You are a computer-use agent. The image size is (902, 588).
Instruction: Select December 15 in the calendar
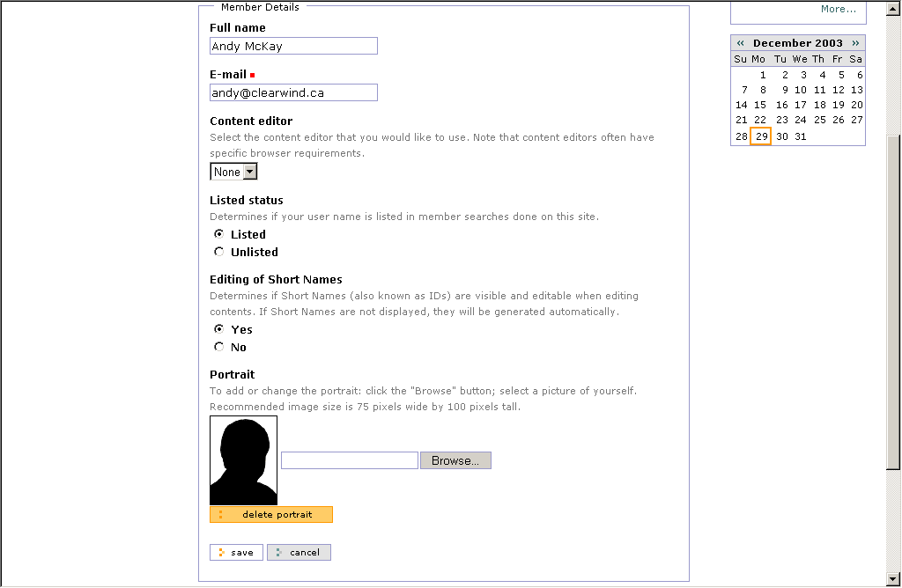pos(760,105)
